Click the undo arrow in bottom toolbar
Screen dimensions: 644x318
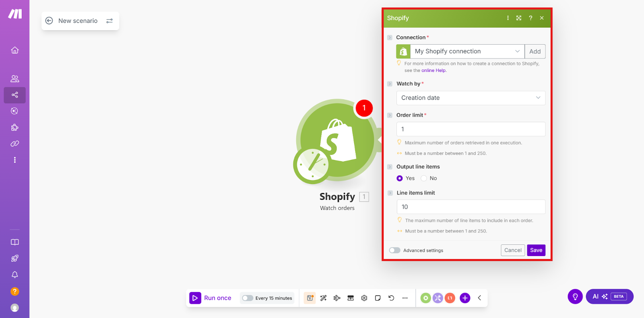tap(391, 298)
